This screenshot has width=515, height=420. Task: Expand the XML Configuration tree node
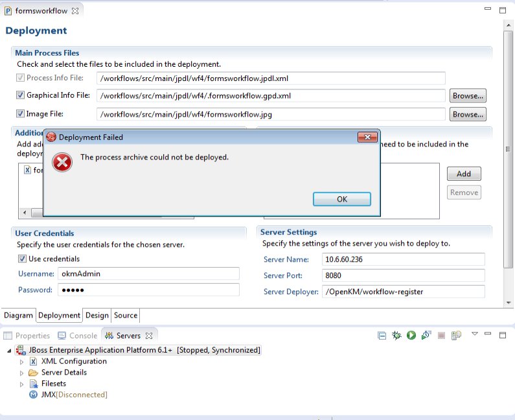21,362
